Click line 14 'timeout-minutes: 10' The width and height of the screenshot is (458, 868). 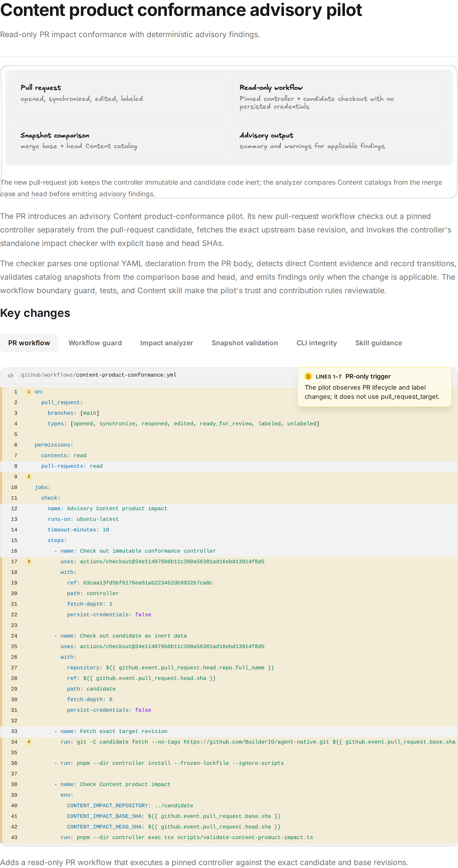[x=78, y=530]
